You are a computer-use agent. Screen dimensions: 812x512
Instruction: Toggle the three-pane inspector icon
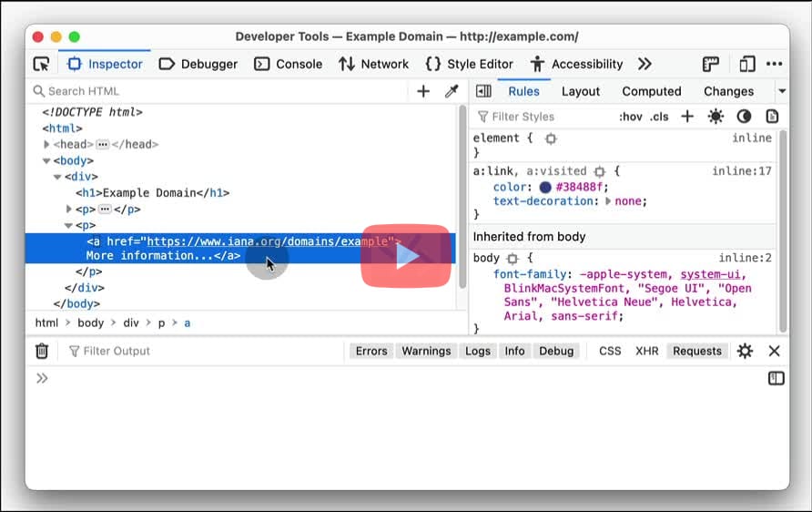(483, 91)
